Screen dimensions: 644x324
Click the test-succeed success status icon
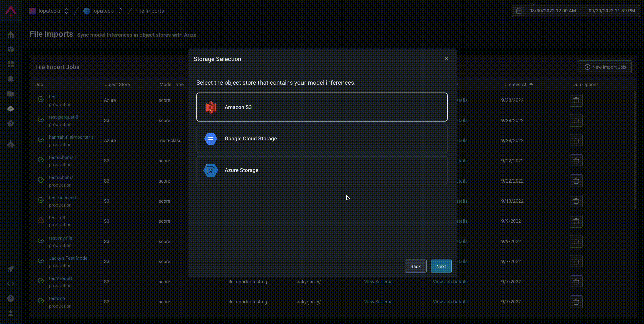click(41, 200)
